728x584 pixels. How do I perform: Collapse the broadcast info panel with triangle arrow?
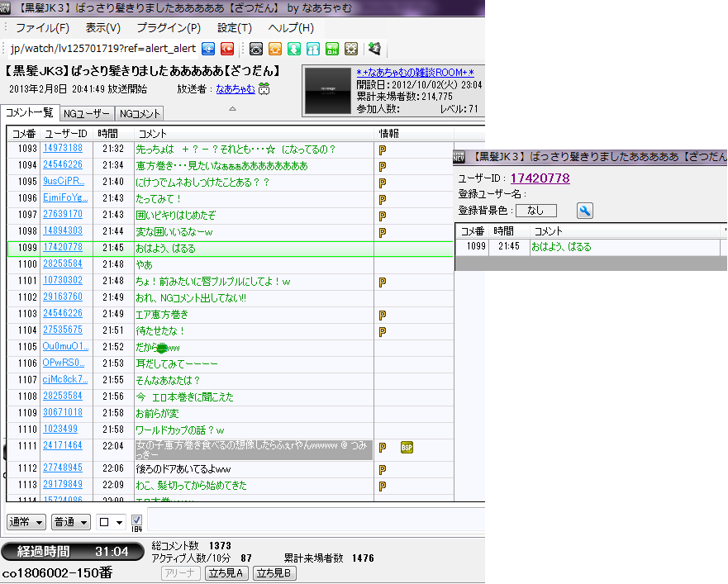[x=232, y=109]
